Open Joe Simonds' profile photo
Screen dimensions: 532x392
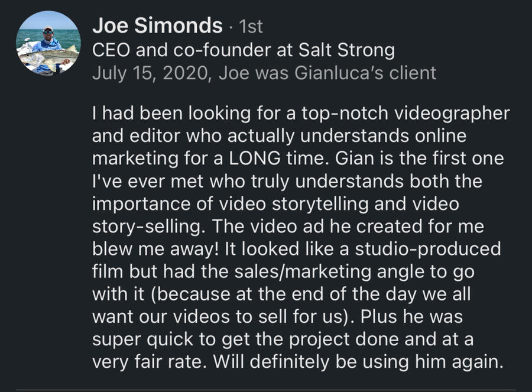[x=48, y=43]
